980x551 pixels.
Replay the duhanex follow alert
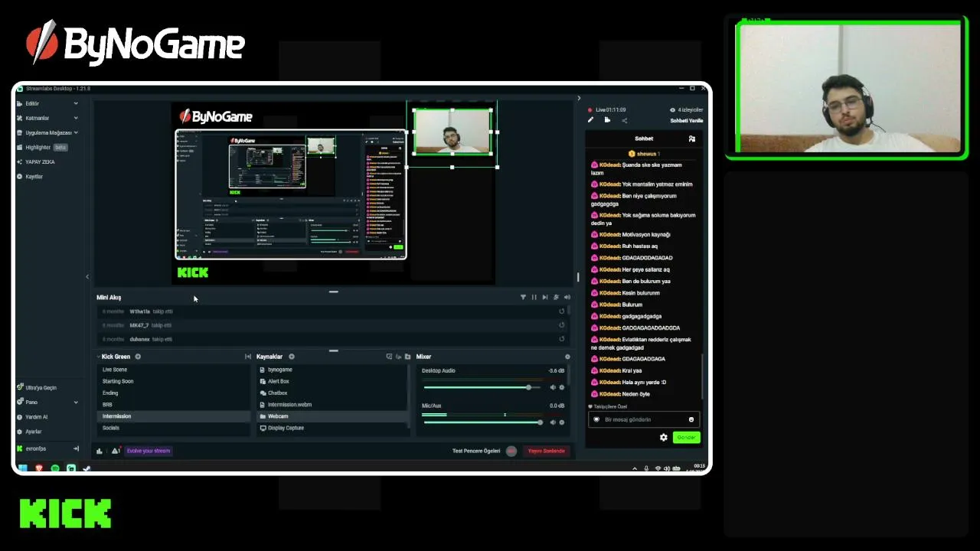coord(561,339)
